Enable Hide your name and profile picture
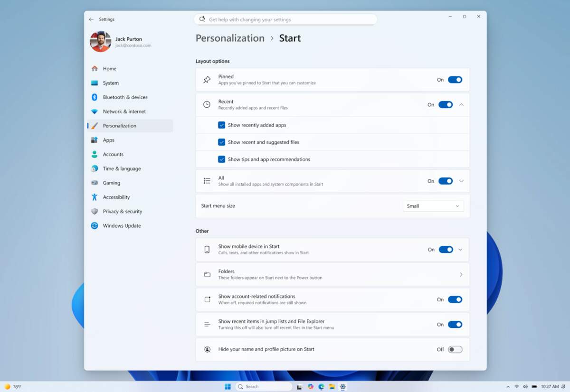This screenshot has height=392, width=570. [x=455, y=349]
